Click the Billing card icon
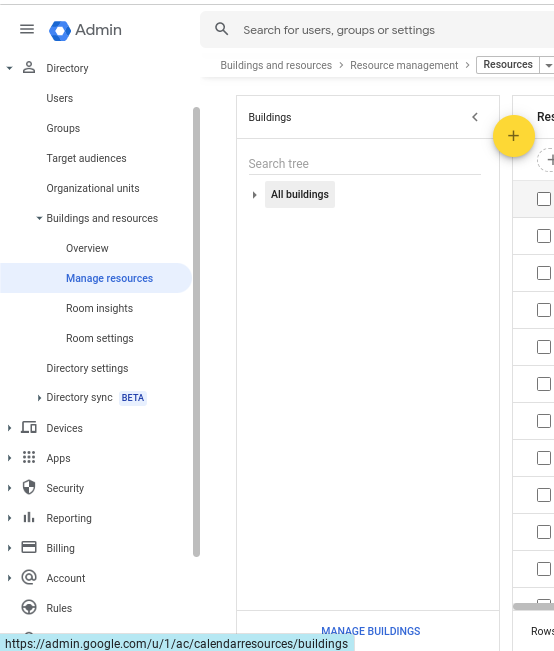This screenshot has height=651, width=554. click(29, 547)
